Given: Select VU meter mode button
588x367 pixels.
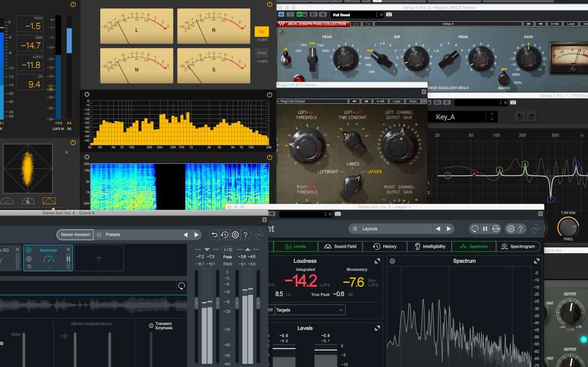Looking at the screenshot, I should pos(262,31).
